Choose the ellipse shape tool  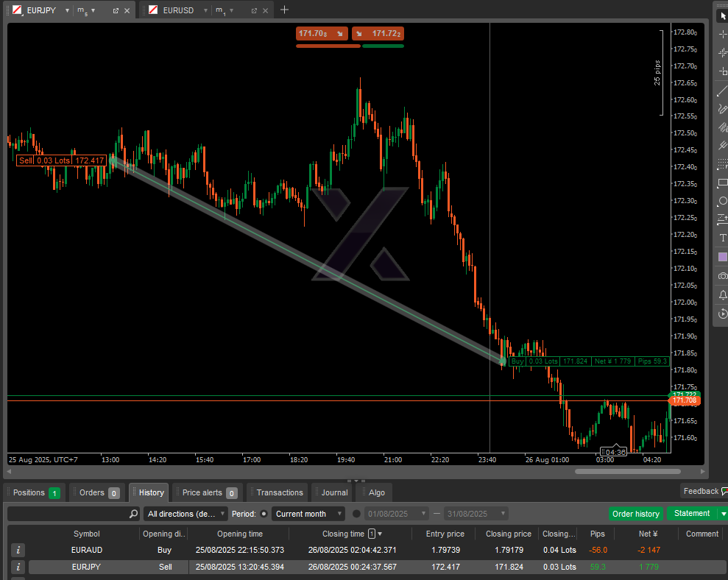pyautogui.click(x=722, y=201)
